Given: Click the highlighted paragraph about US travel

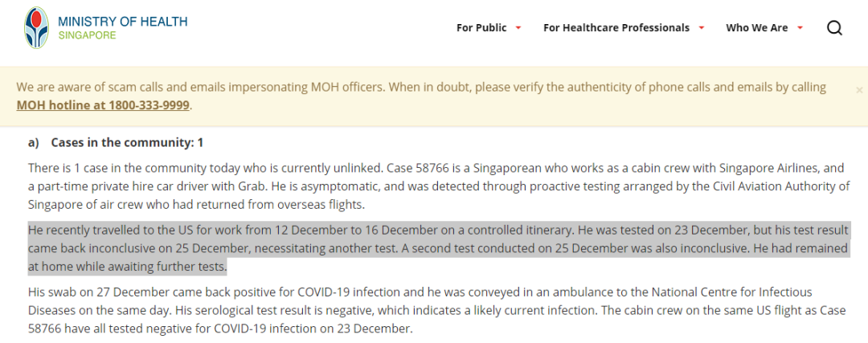Looking at the screenshot, I should click(x=434, y=247).
